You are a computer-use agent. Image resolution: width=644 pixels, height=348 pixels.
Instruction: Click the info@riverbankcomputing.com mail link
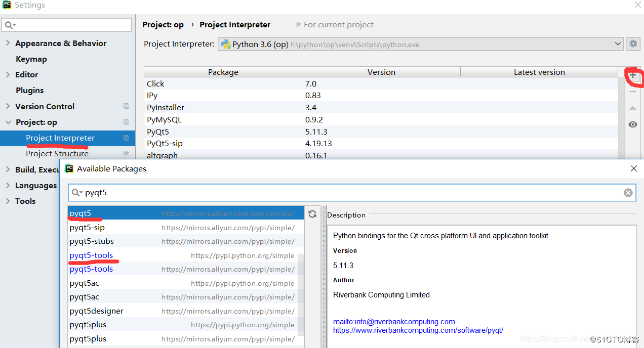coord(394,321)
